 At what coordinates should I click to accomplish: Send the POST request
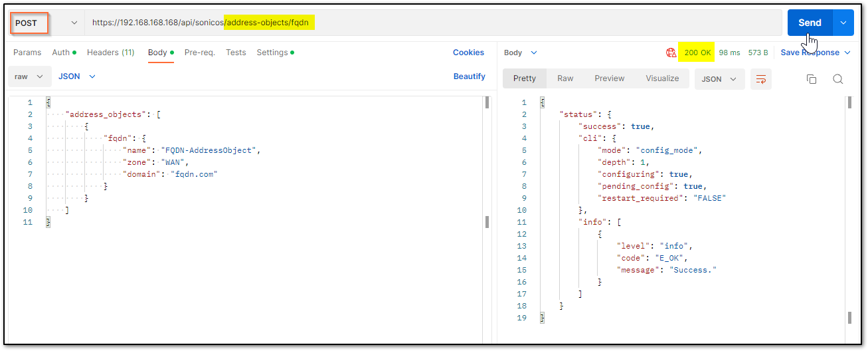click(x=810, y=23)
